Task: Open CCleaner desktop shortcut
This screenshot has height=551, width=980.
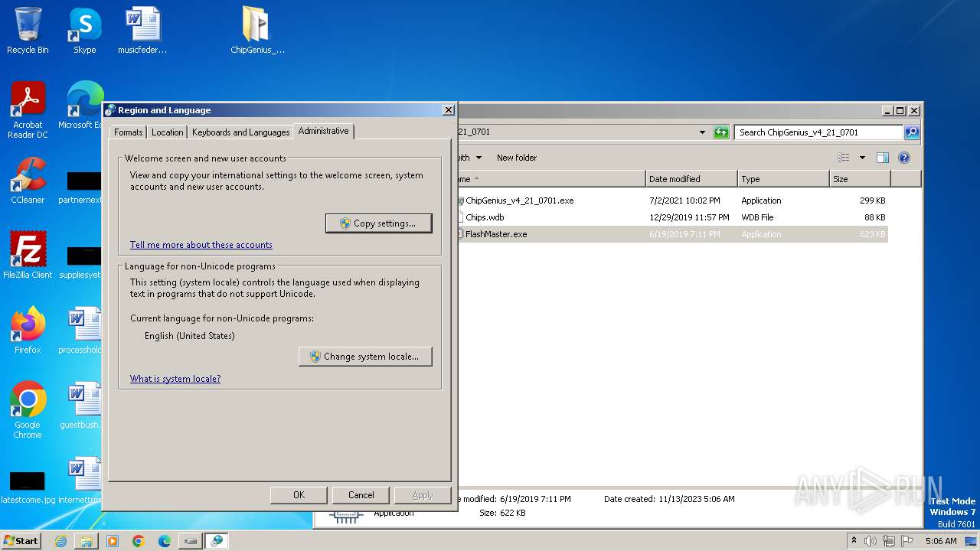Action: pos(28,181)
